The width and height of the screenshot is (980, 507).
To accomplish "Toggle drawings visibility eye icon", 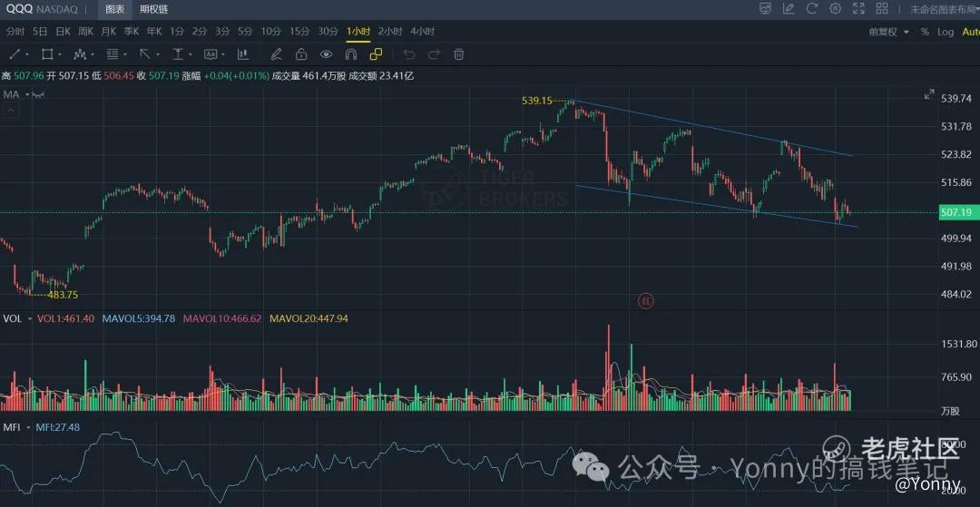I will tap(326, 54).
